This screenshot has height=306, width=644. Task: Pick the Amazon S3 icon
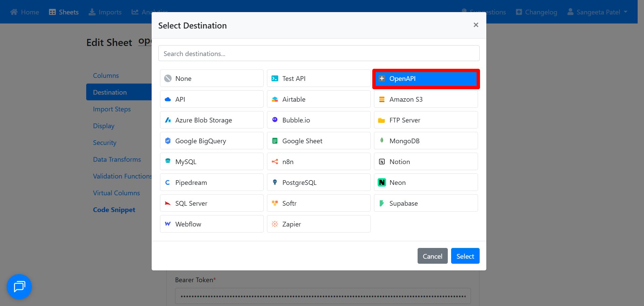[382, 99]
